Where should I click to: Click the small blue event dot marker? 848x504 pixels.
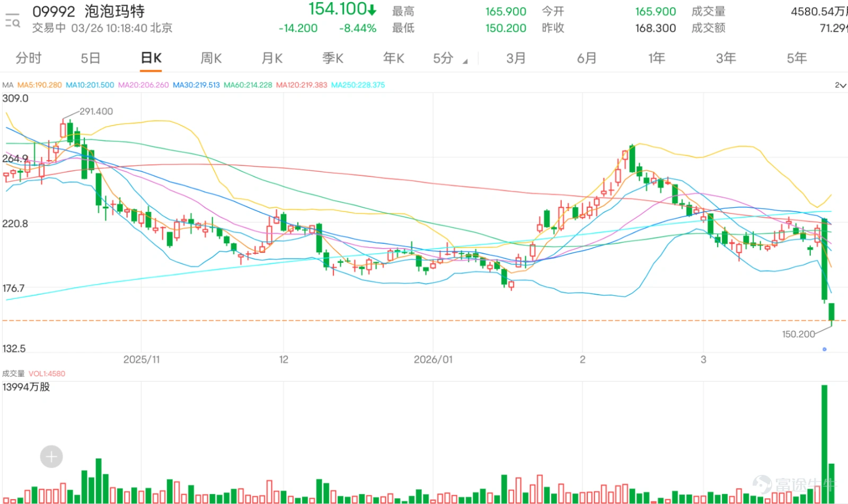(824, 349)
